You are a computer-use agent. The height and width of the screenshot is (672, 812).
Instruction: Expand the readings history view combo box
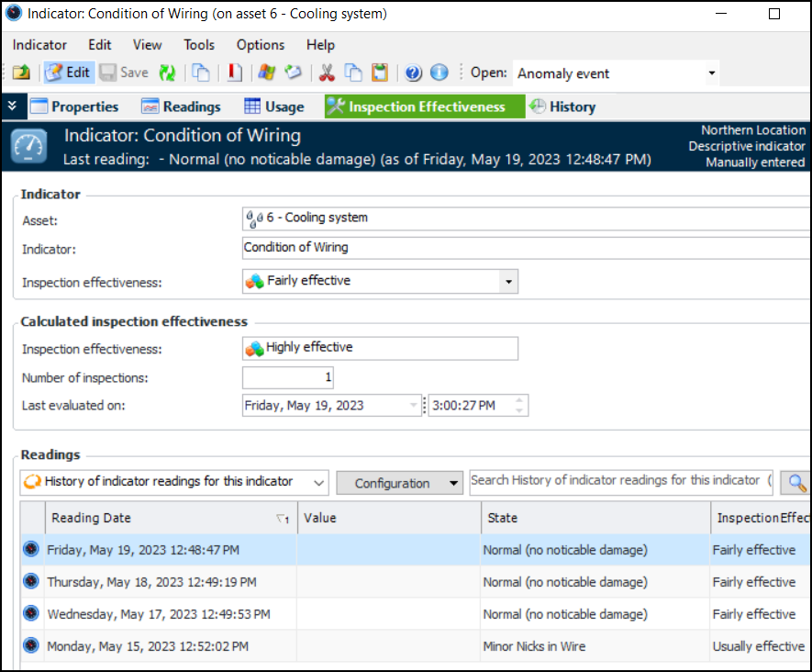coord(317,482)
